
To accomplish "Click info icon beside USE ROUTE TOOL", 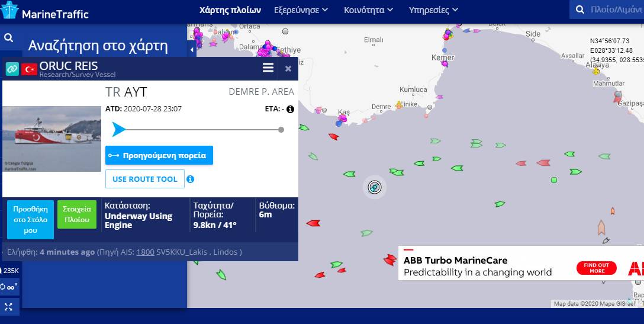I will point(191,179).
